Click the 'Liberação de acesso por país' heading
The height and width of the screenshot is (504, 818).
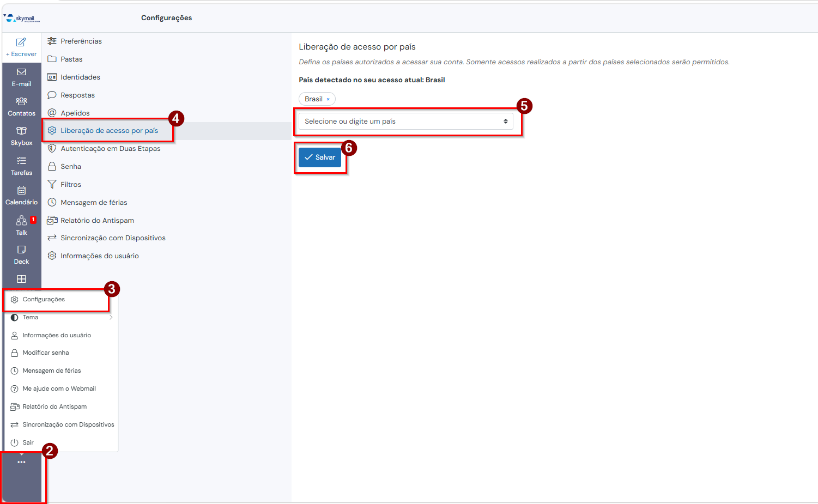pos(357,47)
